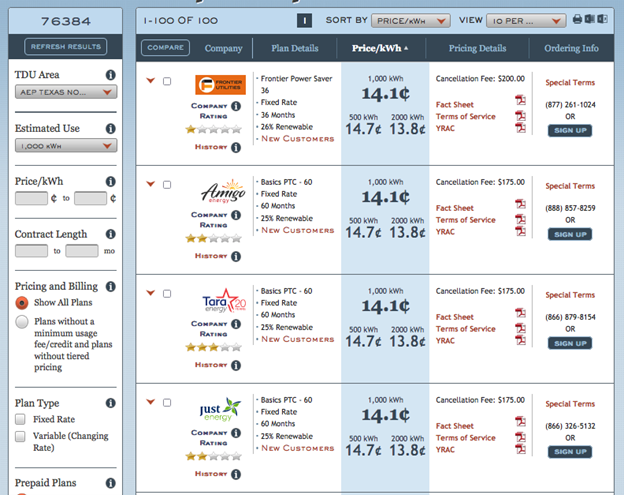Sign up for Just Energy plan
Image resolution: width=624 pixels, height=495 pixels.
tap(570, 452)
